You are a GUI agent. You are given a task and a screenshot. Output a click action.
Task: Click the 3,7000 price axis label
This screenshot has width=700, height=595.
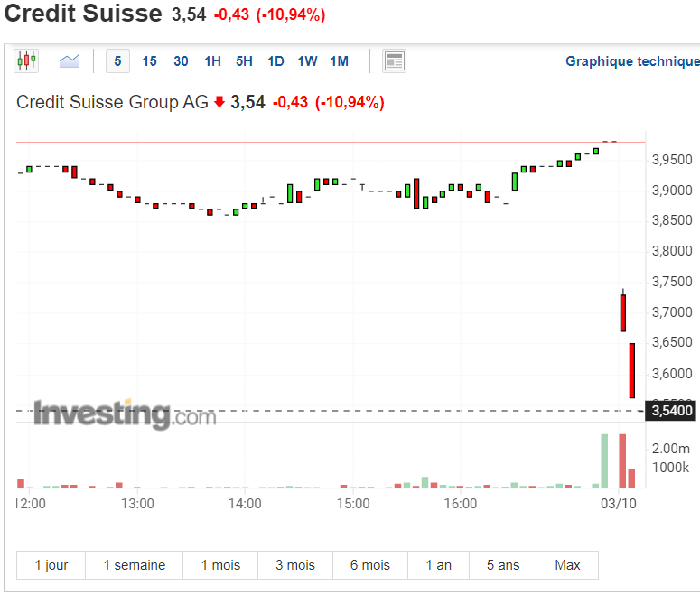click(x=672, y=312)
